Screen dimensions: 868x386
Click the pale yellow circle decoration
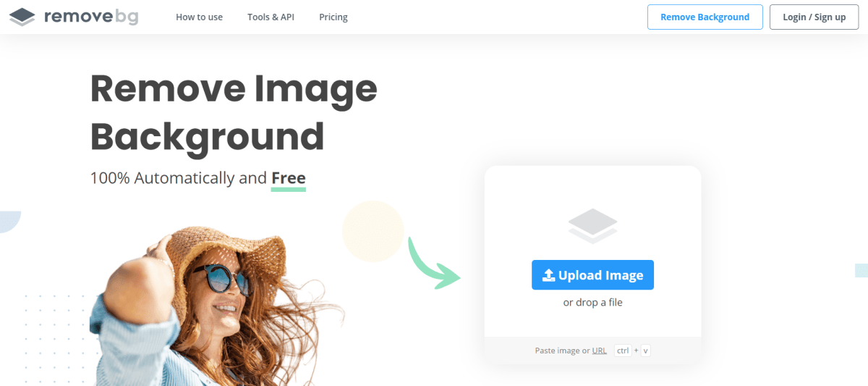tap(373, 231)
